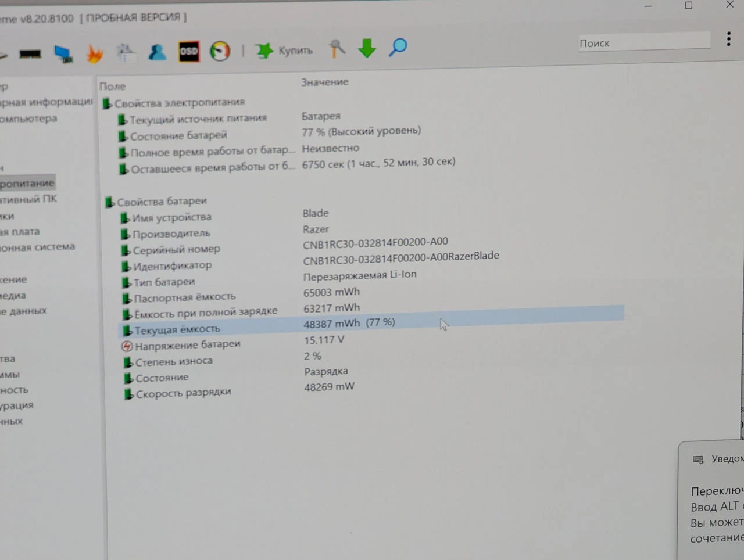Click the Windows notification popup at bottom right

(711, 500)
